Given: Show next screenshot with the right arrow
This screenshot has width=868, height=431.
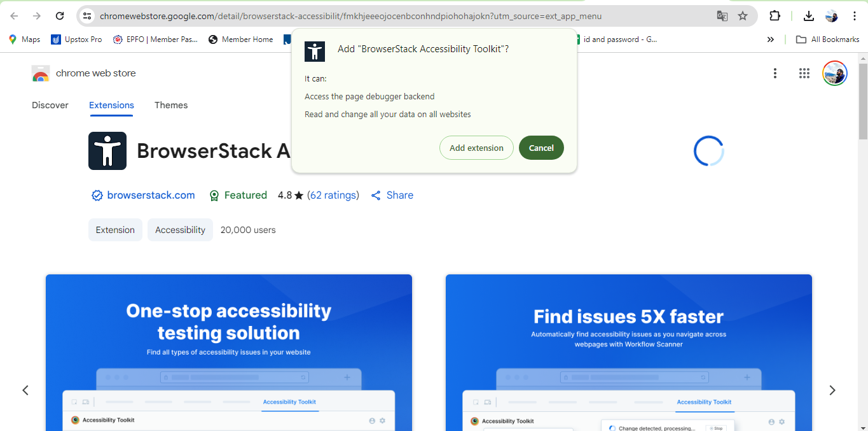Looking at the screenshot, I should coord(832,390).
